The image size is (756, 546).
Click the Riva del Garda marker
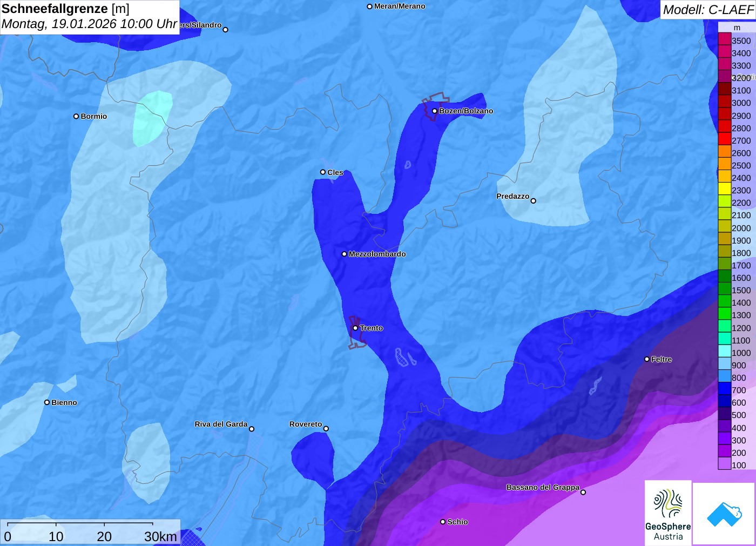coord(251,429)
